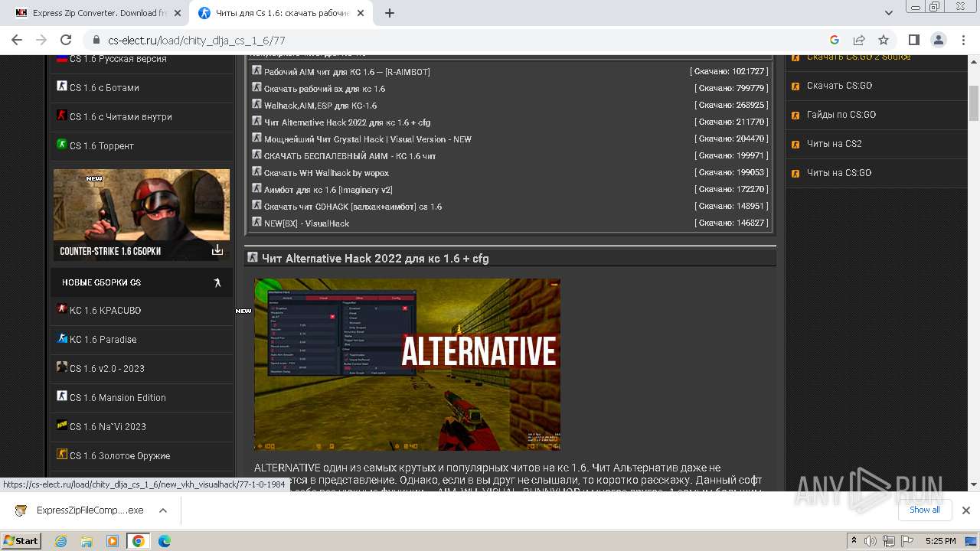Open the Chrome profile avatar

coord(938,40)
